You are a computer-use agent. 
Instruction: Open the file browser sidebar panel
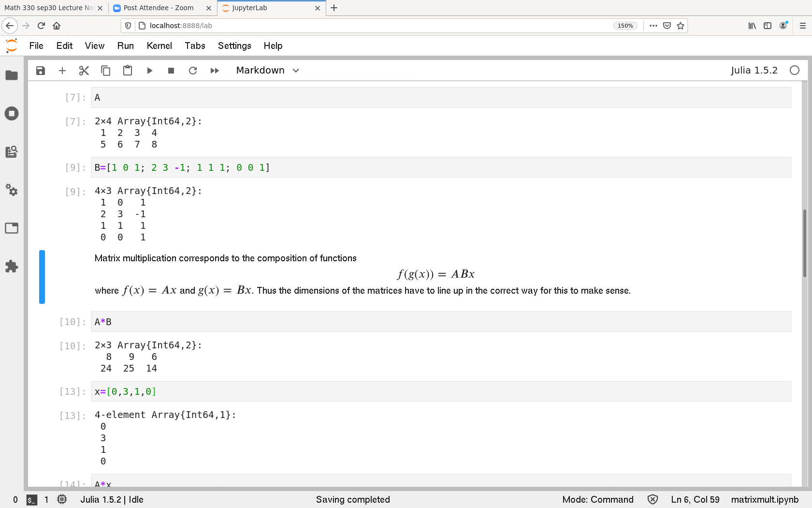point(12,75)
